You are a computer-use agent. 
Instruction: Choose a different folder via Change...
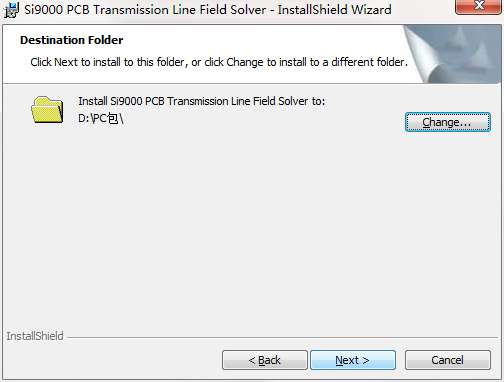tap(448, 122)
